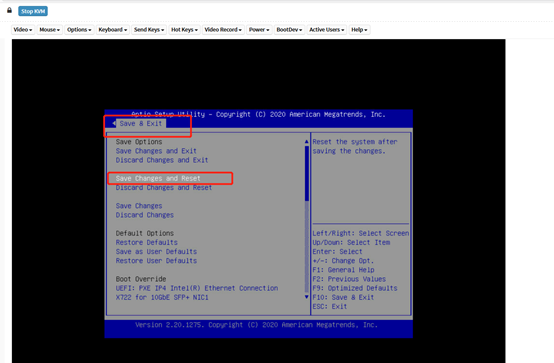Open the Active Users dropdown
The width and height of the screenshot is (554, 363).
326,30
